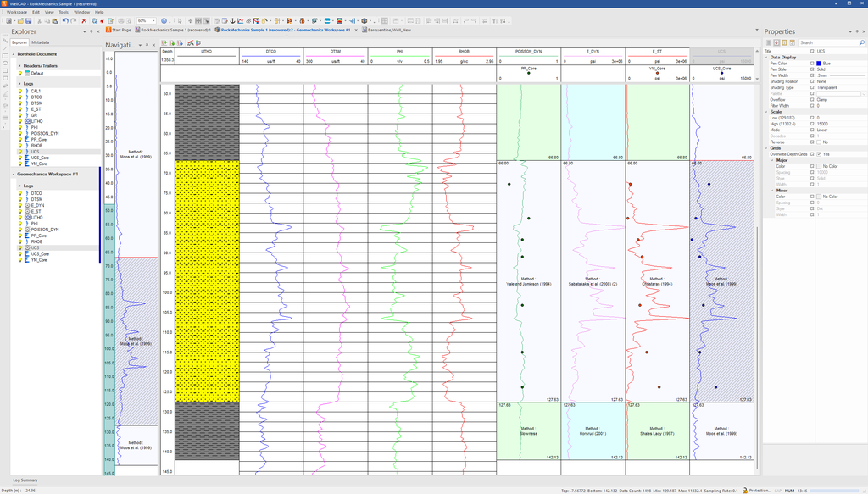Uncheck Overwrite Depth Grids checkbox
This screenshot has width=868, height=494.
click(x=820, y=154)
